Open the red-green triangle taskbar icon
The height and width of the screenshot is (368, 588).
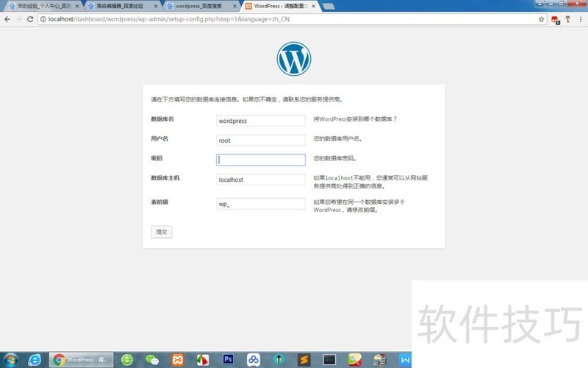pyautogui.click(x=203, y=360)
